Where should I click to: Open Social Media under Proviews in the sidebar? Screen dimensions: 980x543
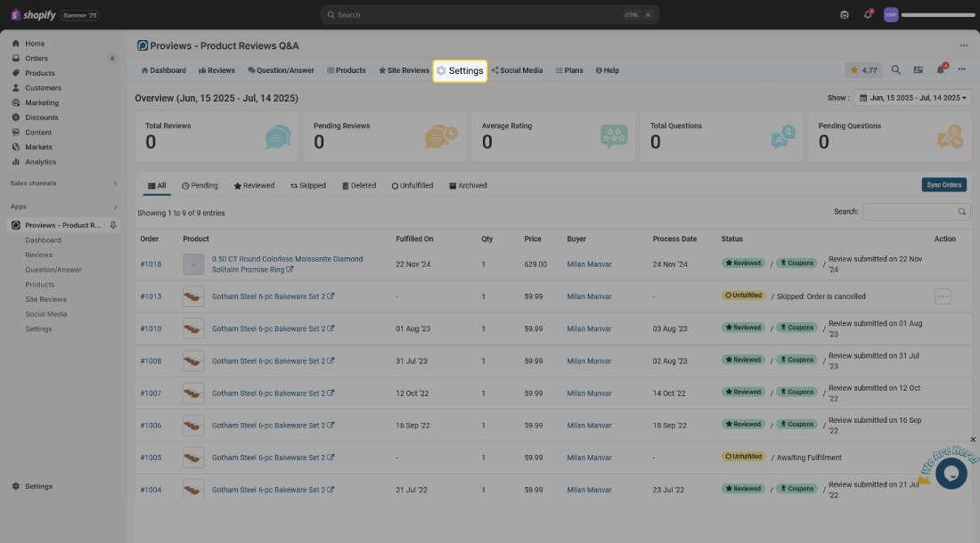pyautogui.click(x=45, y=314)
